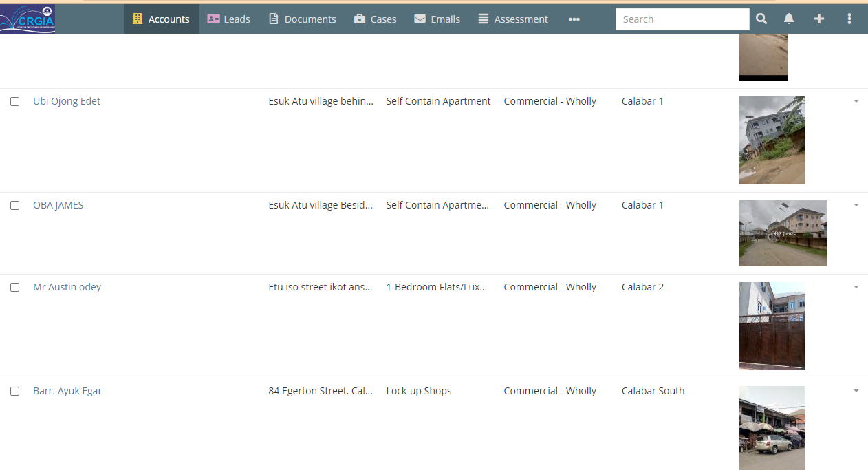Screen dimensions: 868x470
Task: Open the Emails tab
Action: [x=437, y=19]
